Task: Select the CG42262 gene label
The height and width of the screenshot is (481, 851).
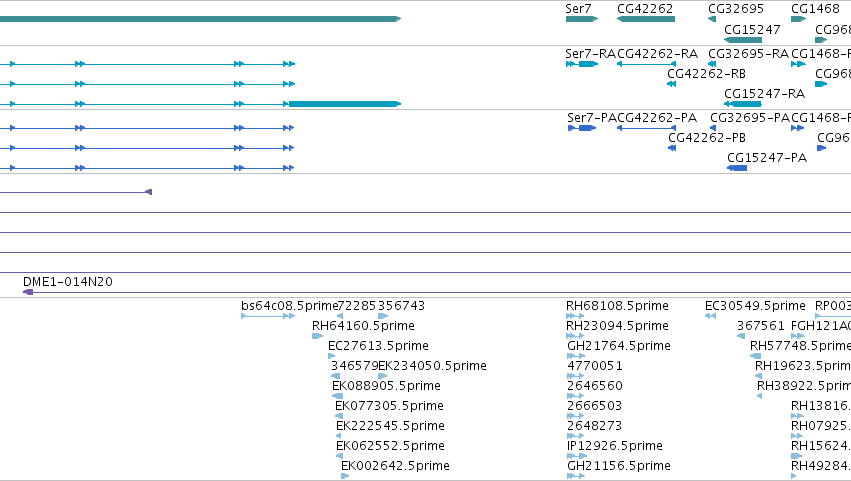Action: click(645, 9)
